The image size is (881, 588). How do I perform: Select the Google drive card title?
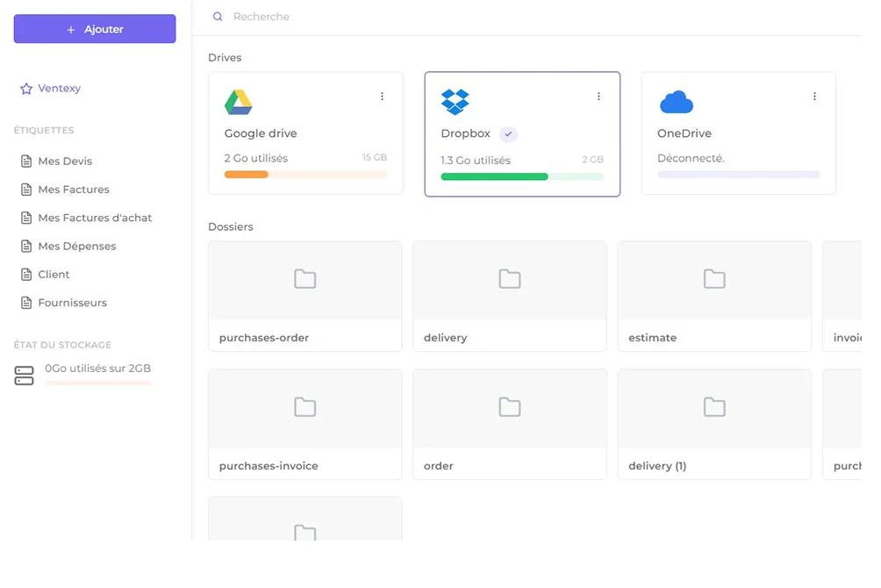pyautogui.click(x=261, y=133)
